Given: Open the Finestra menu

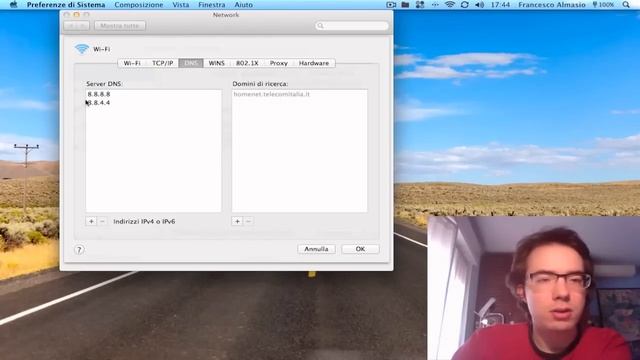Looking at the screenshot, I should [x=211, y=5].
